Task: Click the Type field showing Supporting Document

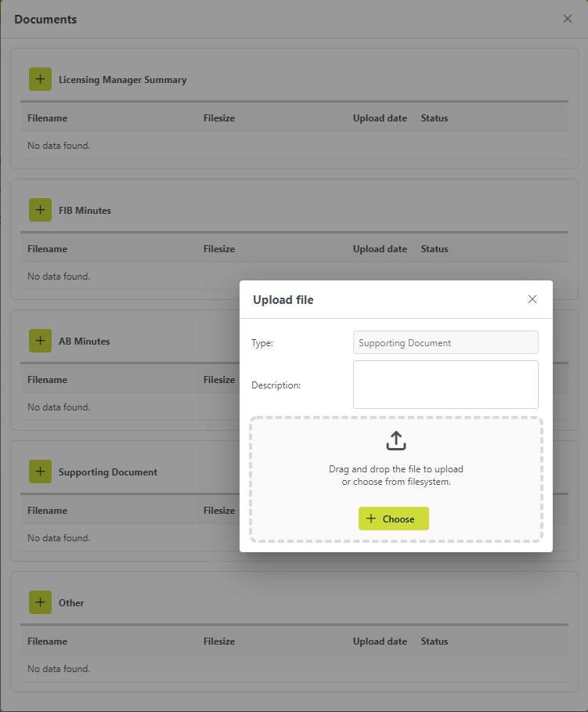Action: pyautogui.click(x=446, y=342)
